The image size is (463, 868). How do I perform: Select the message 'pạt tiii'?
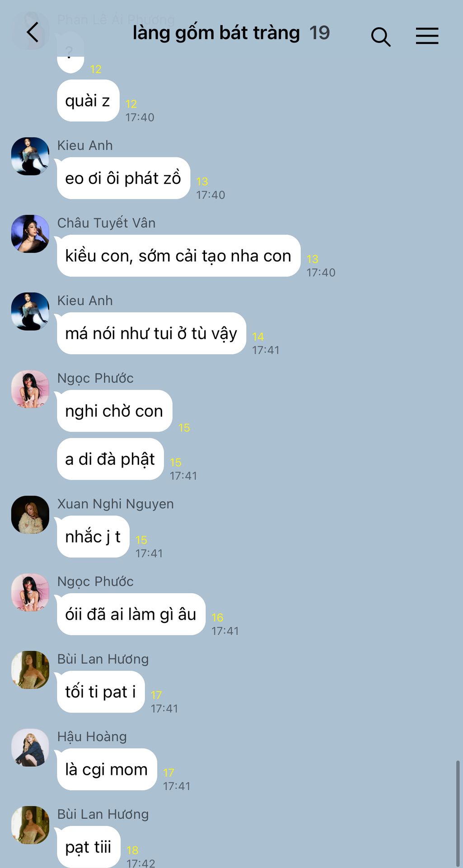(89, 847)
